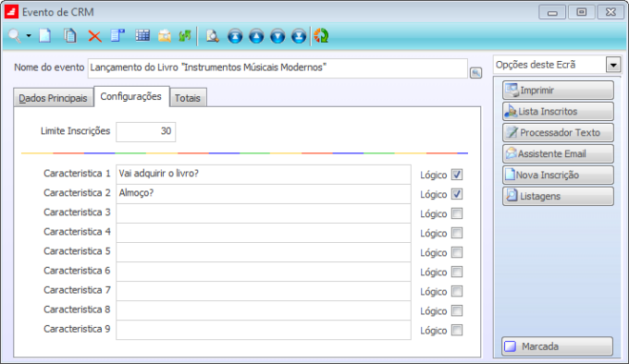Enable Lógico for Caracteristica 3
This screenshot has height=364, width=629.
click(x=457, y=213)
